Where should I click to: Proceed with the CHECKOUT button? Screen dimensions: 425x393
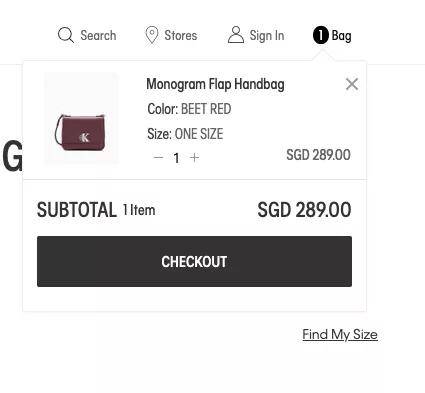click(x=194, y=261)
